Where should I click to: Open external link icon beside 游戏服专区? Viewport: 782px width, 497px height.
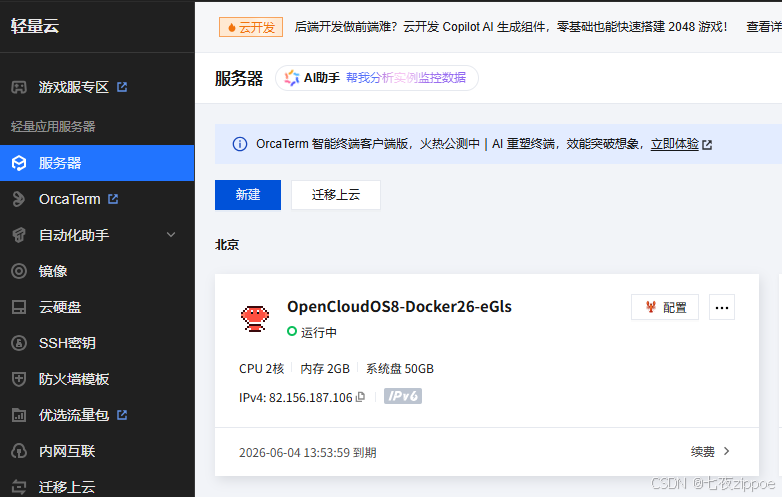[x=122, y=87]
